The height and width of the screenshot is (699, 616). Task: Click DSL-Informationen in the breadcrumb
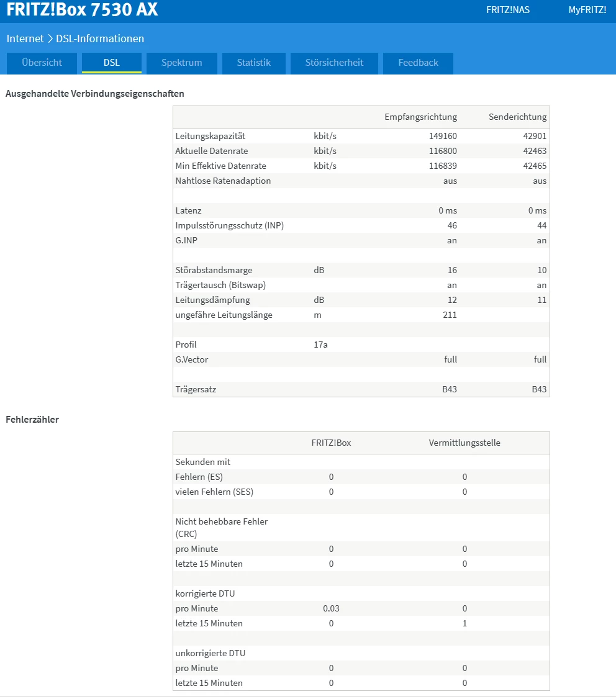click(x=100, y=38)
